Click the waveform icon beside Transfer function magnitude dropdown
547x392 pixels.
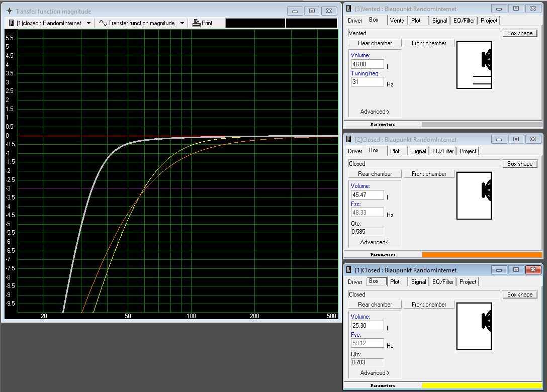click(x=103, y=23)
